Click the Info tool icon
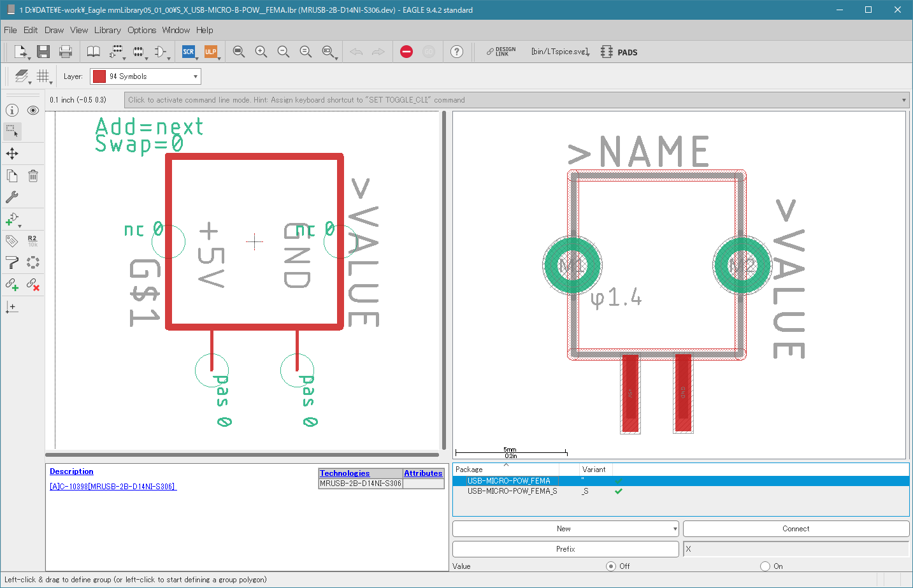The width and height of the screenshot is (913, 588). click(12, 110)
